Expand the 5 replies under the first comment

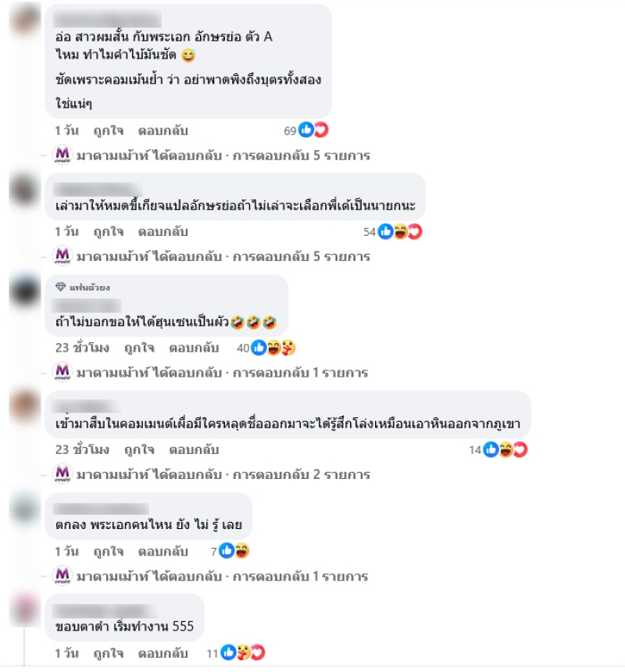pos(301,155)
